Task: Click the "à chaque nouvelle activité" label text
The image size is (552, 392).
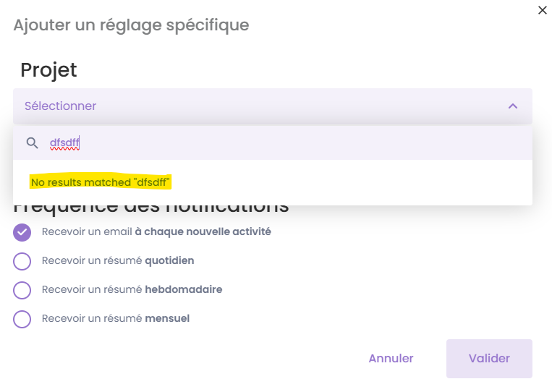Action: point(203,232)
